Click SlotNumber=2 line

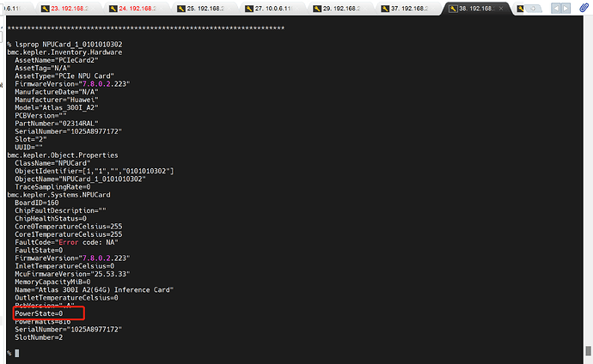[39, 337]
